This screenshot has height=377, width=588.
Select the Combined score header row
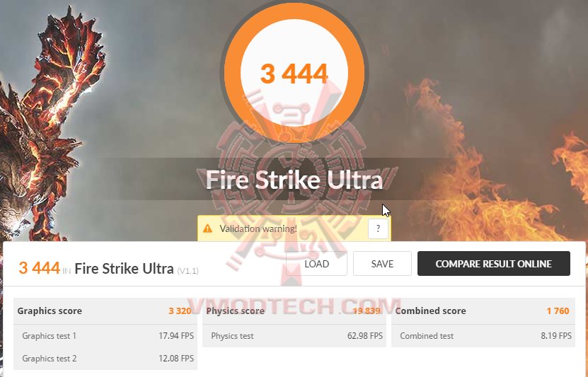(483, 311)
